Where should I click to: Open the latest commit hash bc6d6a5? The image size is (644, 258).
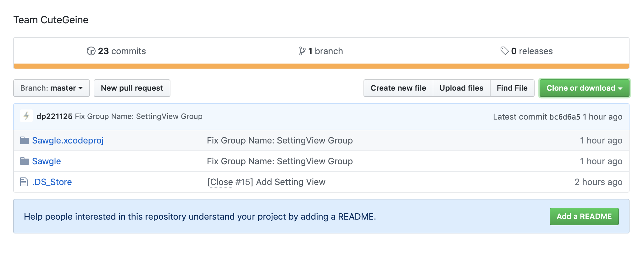tap(565, 117)
